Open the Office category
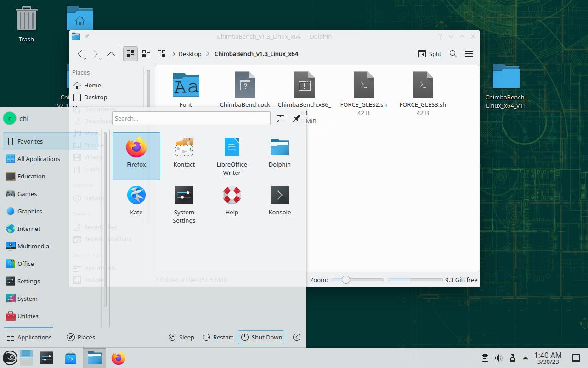Viewport: 588px width, 368px height. [51, 264]
